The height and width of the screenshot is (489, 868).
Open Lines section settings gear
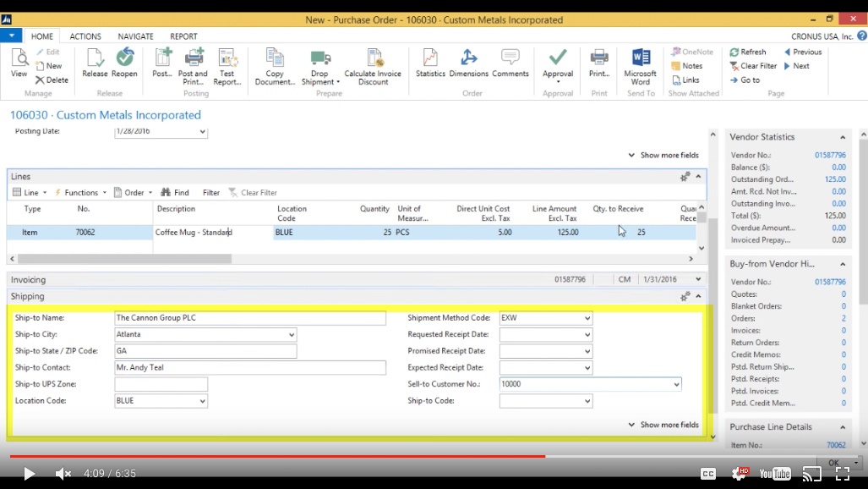tap(685, 176)
